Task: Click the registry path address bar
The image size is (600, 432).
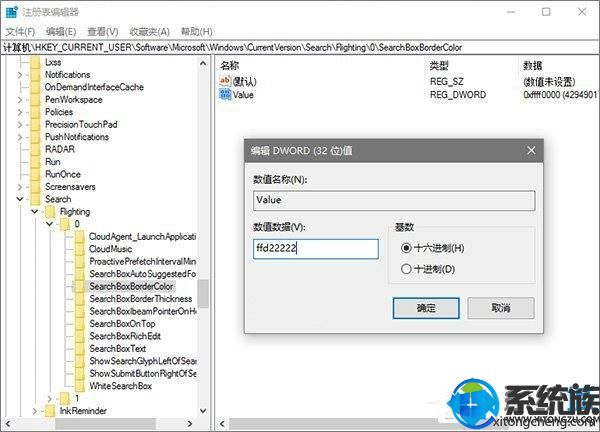Action: [300, 47]
